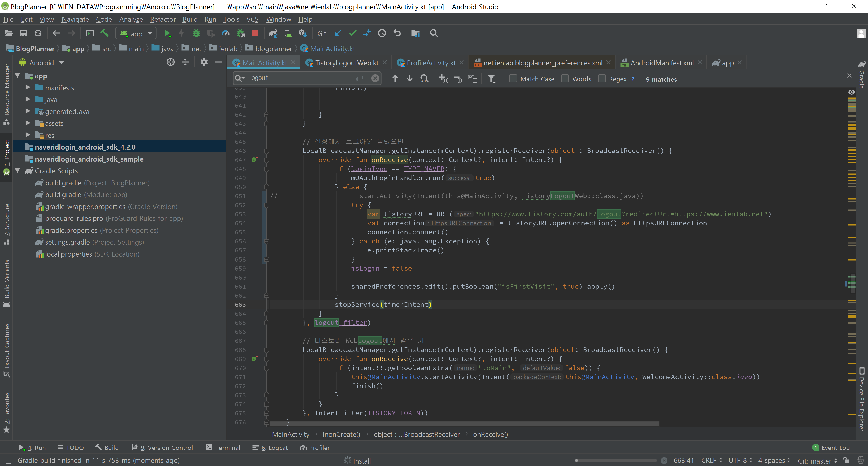Click the Make Project hammer icon

tap(104, 33)
